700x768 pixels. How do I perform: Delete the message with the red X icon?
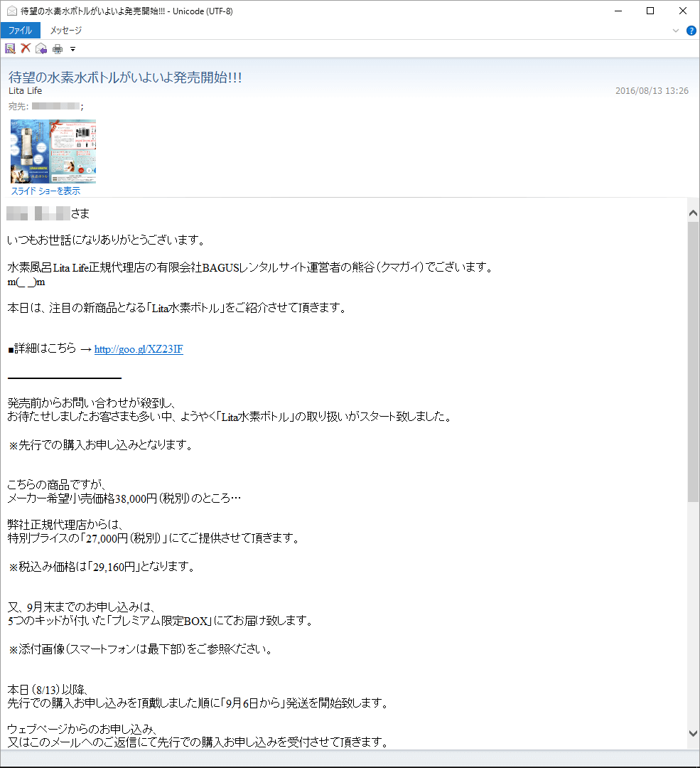pyautogui.click(x=26, y=48)
